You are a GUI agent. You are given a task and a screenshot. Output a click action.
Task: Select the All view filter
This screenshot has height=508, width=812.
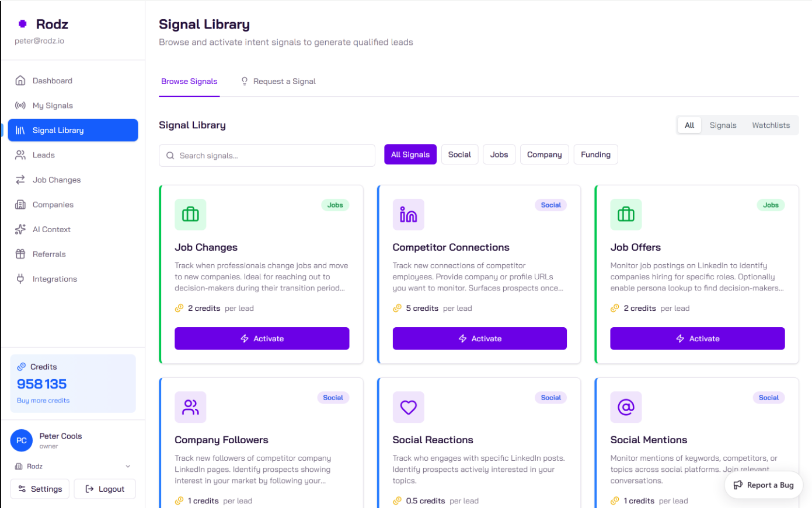689,125
